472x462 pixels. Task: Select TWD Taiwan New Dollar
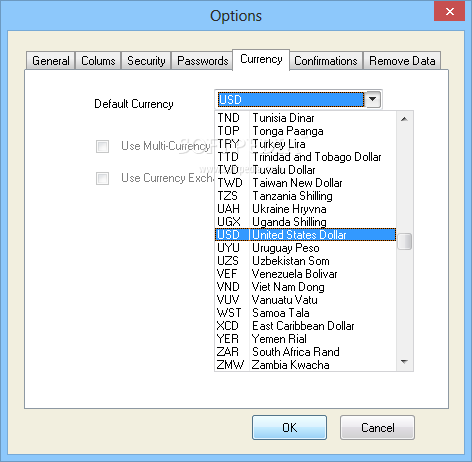305,183
